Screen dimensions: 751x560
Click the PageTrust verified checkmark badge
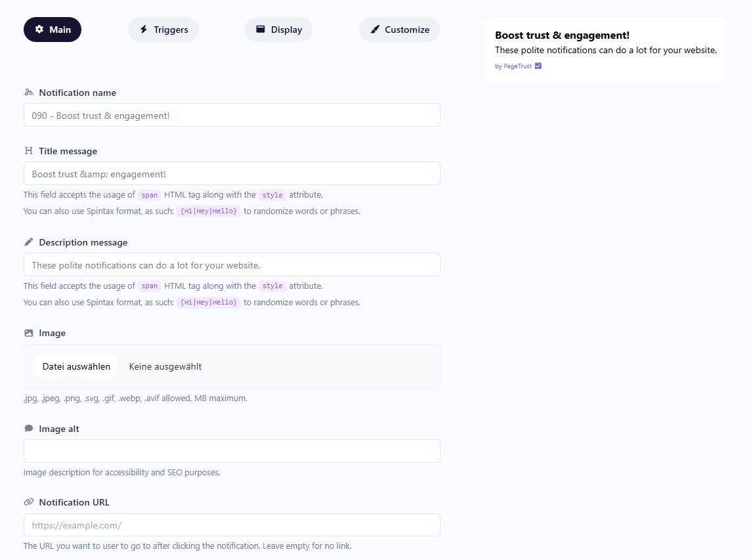[538, 66]
